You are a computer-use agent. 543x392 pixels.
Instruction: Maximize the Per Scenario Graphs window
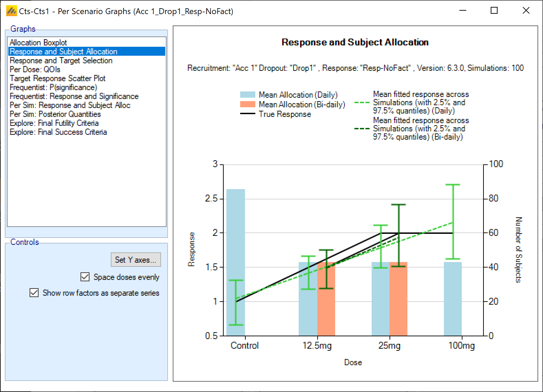pyautogui.click(x=494, y=11)
